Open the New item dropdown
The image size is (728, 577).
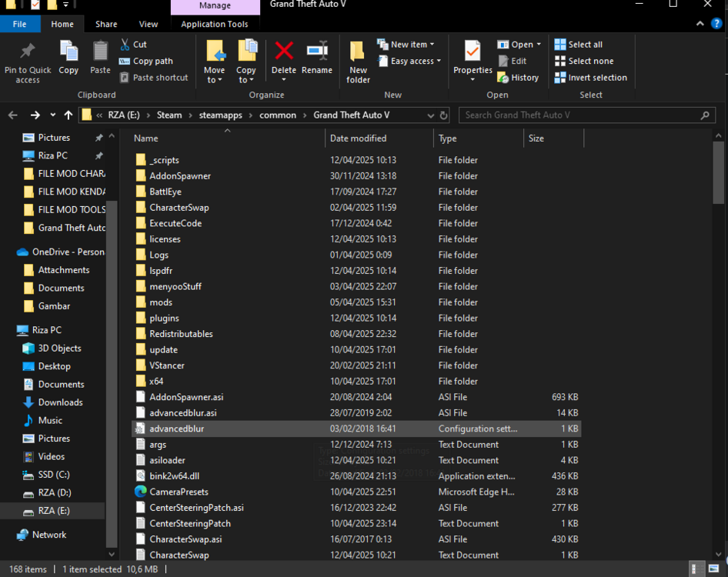406,44
